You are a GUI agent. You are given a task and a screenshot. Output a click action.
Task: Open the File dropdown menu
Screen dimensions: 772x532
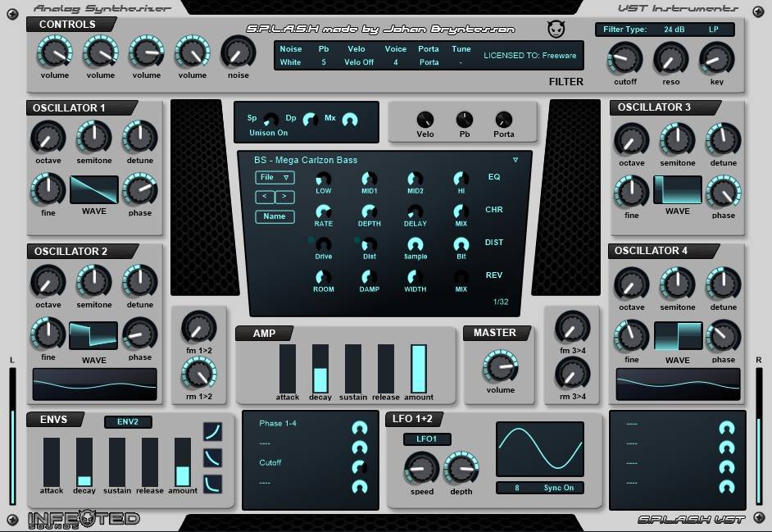click(x=275, y=177)
